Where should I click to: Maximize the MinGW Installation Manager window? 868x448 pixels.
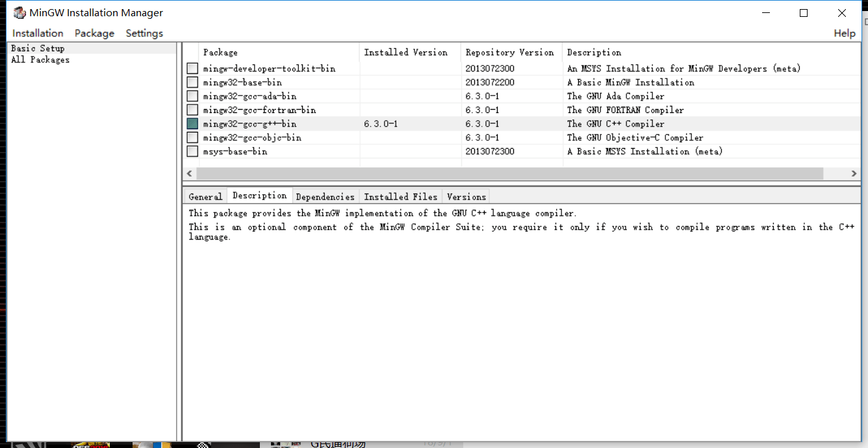pyautogui.click(x=804, y=13)
